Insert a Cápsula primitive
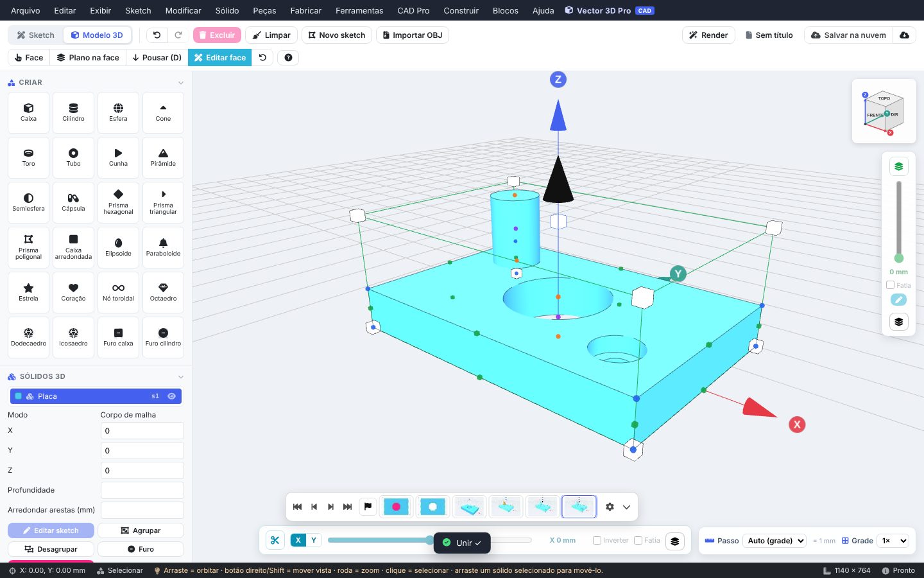Viewport: 924px width, 578px height. click(73, 202)
